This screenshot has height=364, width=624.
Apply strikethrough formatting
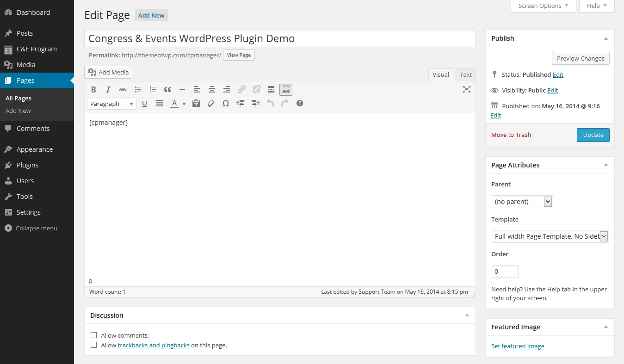point(123,89)
